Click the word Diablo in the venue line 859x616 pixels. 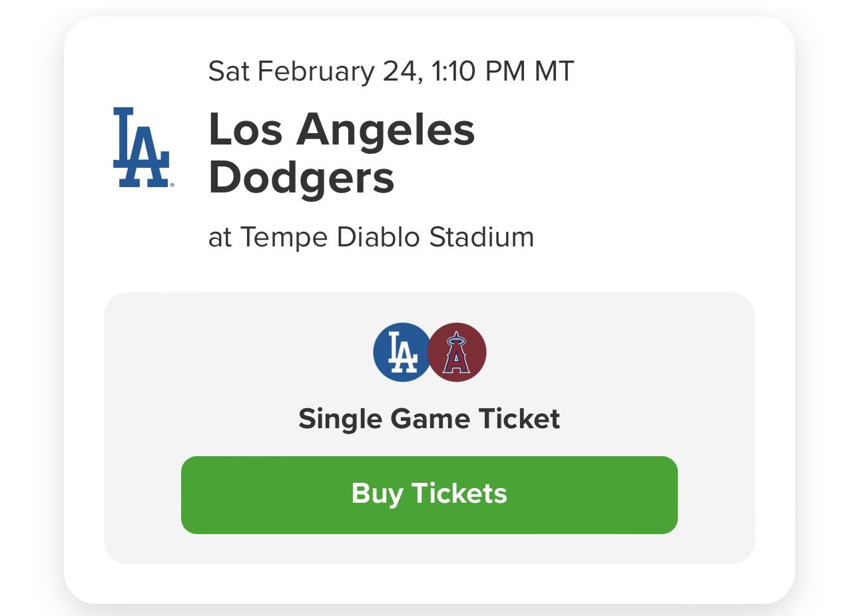tap(378, 237)
